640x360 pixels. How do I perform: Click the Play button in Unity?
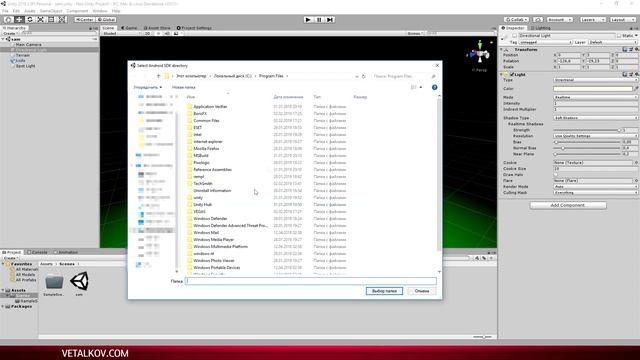coord(308,20)
